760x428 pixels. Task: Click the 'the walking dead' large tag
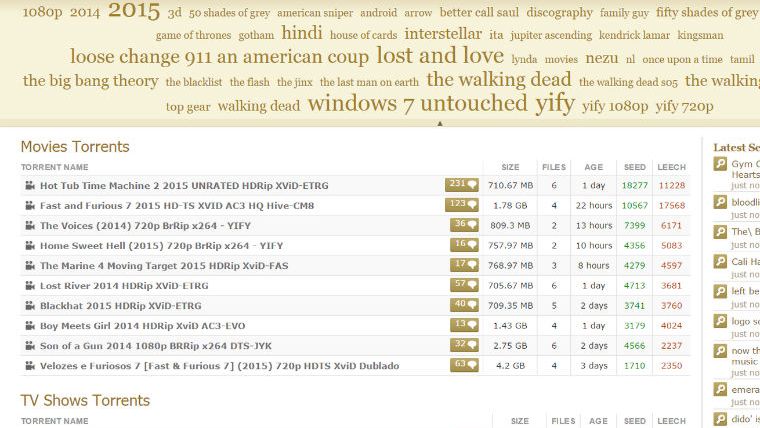coord(499,79)
